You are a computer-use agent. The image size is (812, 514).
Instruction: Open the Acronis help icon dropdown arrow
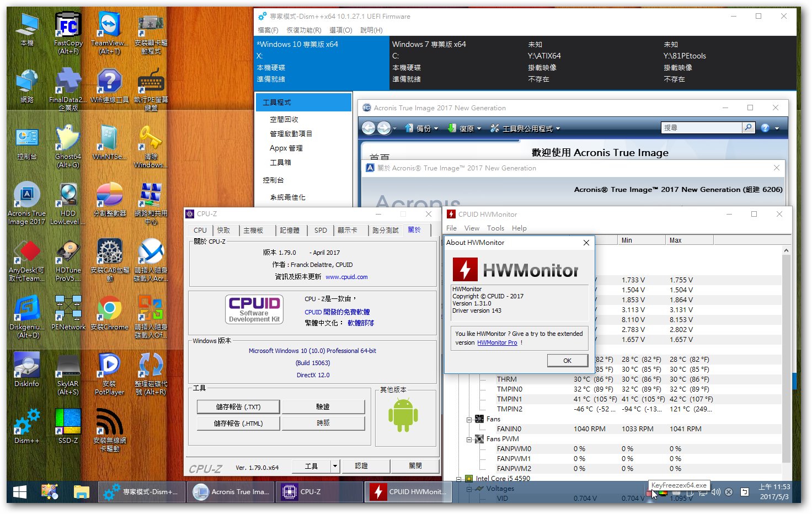(x=777, y=128)
